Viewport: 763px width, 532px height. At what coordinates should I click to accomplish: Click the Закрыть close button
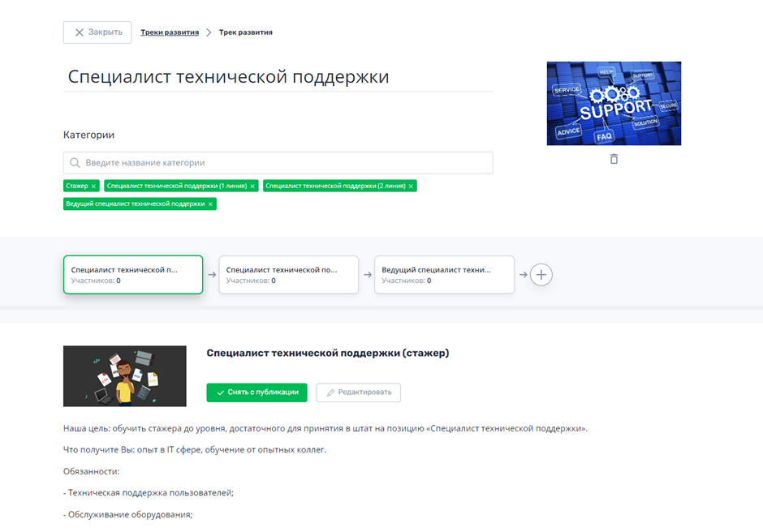pos(97,32)
